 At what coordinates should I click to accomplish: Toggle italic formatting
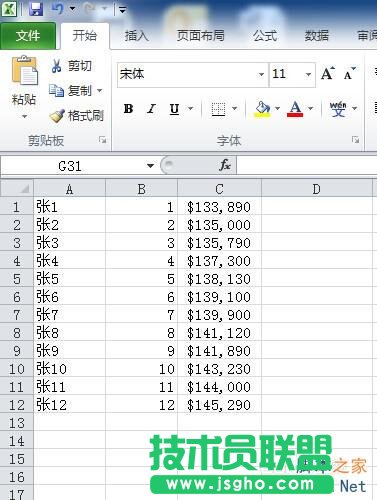coord(151,109)
